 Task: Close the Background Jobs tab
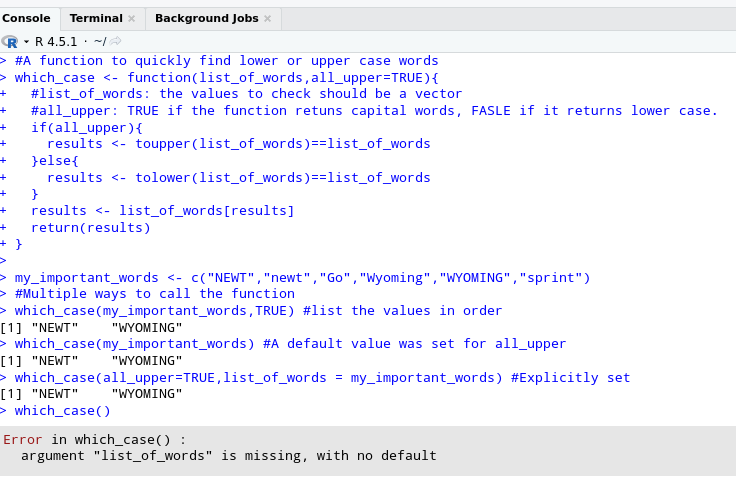pos(268,19)
